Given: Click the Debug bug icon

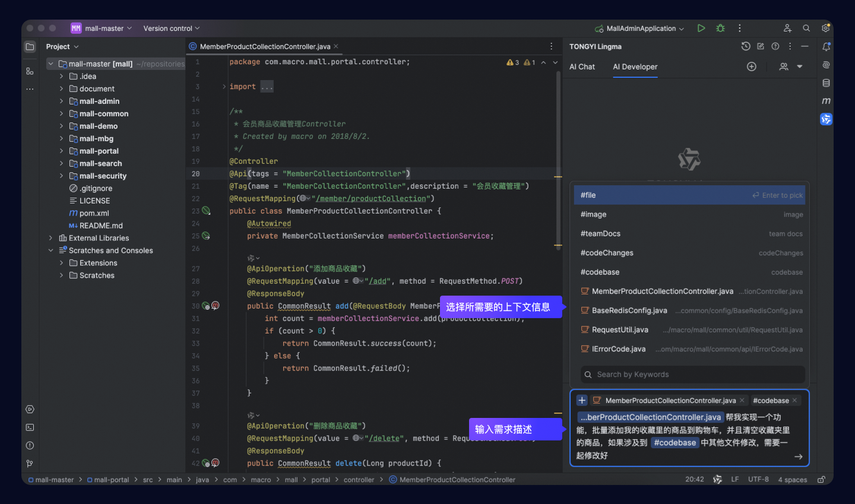Looking at the screenshot, I should point(720,28).
